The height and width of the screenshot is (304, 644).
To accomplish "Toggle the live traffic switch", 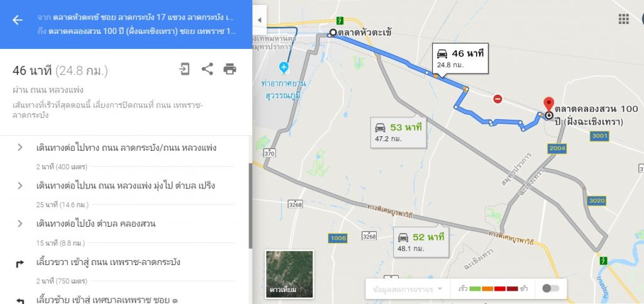I will (x=550, y=288).
